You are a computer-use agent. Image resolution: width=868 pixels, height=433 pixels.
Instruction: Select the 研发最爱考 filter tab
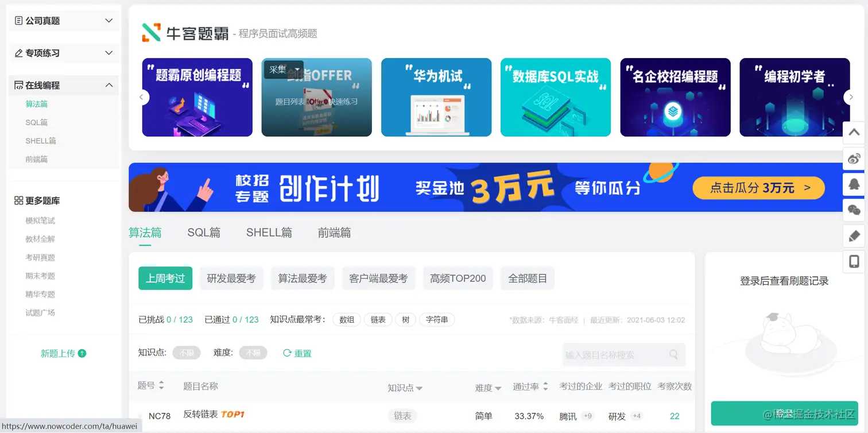[x=231, y=279]
